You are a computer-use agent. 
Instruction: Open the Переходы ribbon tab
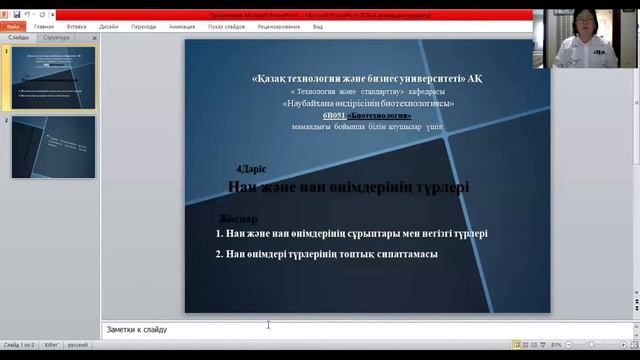pyautogui.click(x=144, y=27)
